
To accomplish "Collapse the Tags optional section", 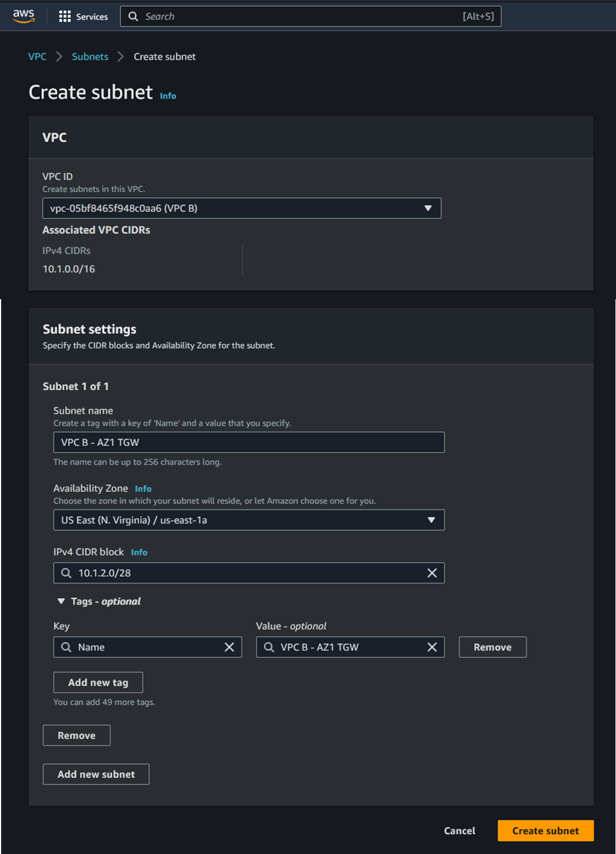I will [x=61, y=601].
